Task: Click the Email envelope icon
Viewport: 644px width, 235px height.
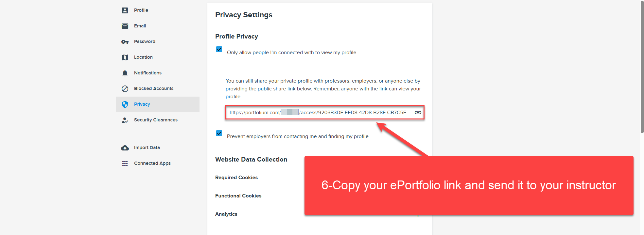Action: 125,26
